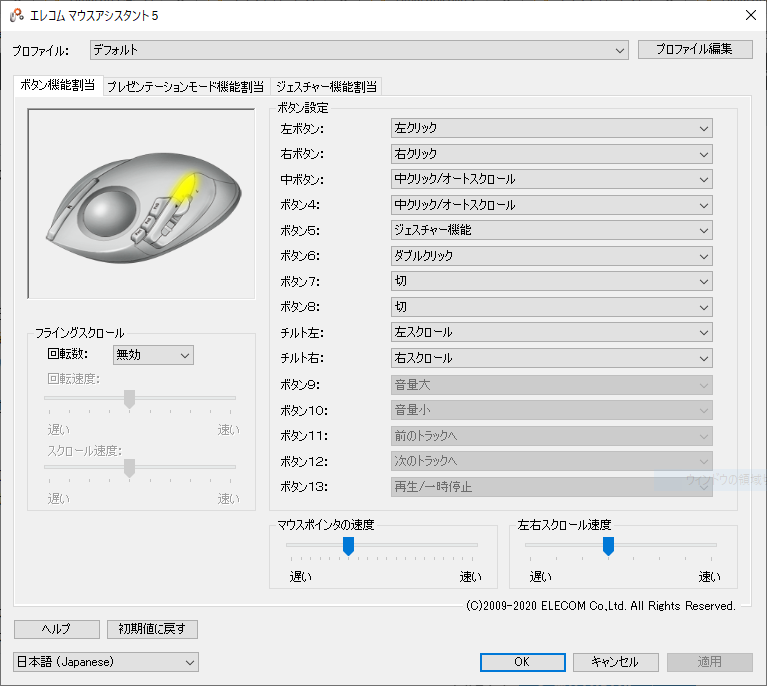Click the フライングスクロール group label
767x686 pixels.
click(x=80, y=333)
